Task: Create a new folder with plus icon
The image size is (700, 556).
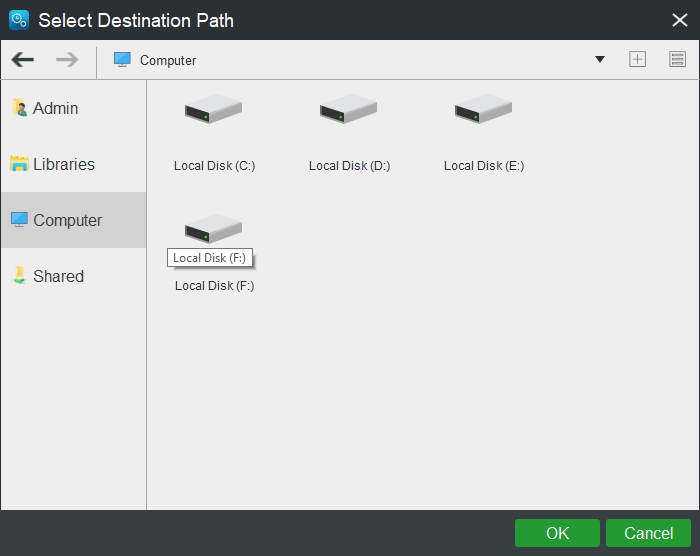Action: pyautogui.click(x=637, y=59)
